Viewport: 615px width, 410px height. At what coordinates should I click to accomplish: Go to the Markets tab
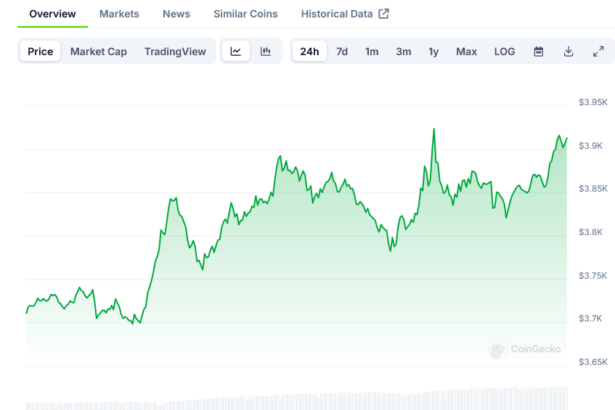coord(119,14)
